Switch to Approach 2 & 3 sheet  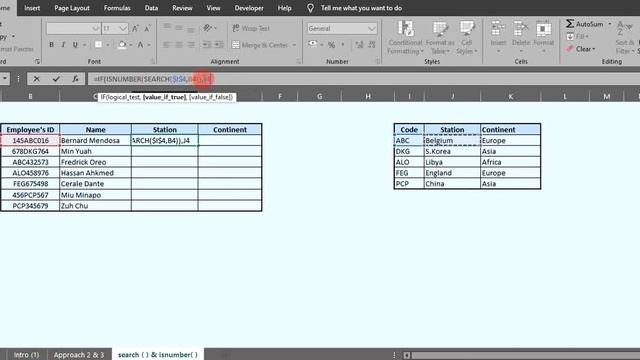[x=79, y=355]
